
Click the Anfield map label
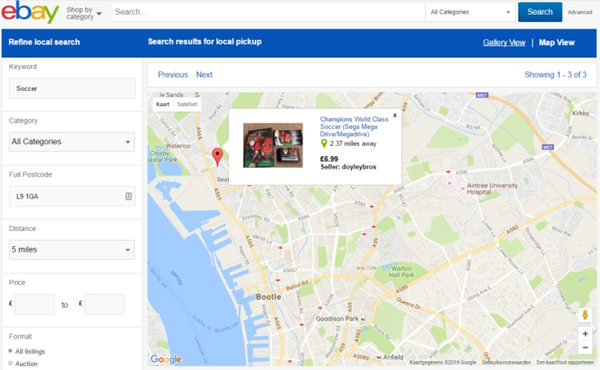(x=393, y=357)
